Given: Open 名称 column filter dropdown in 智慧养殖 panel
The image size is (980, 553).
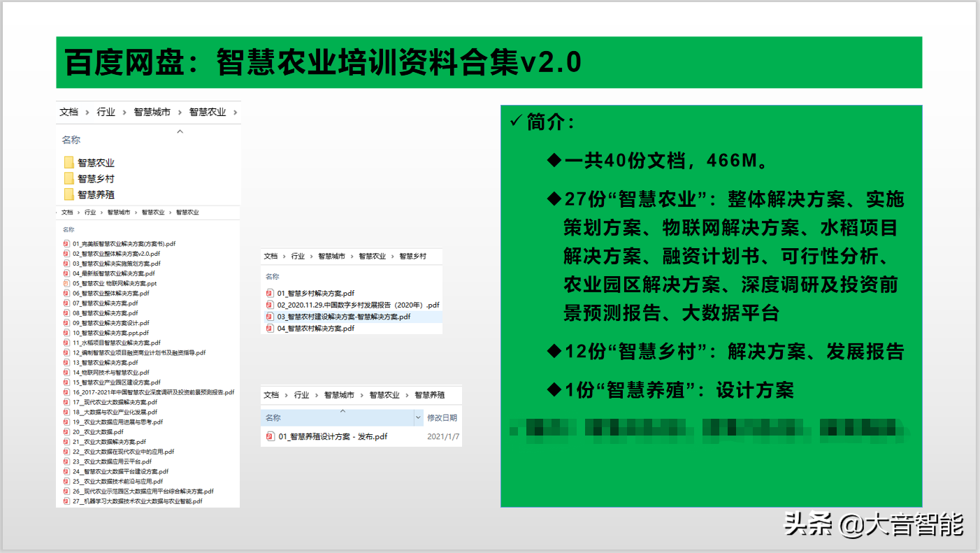Looking at the screenshot, I should coord(418,418).
